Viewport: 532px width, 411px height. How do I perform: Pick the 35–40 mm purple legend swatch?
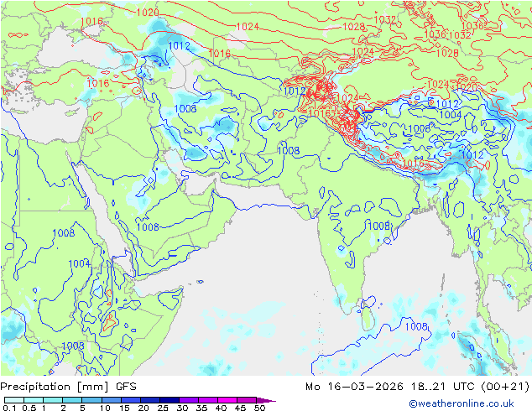click(x=207, y=400)
